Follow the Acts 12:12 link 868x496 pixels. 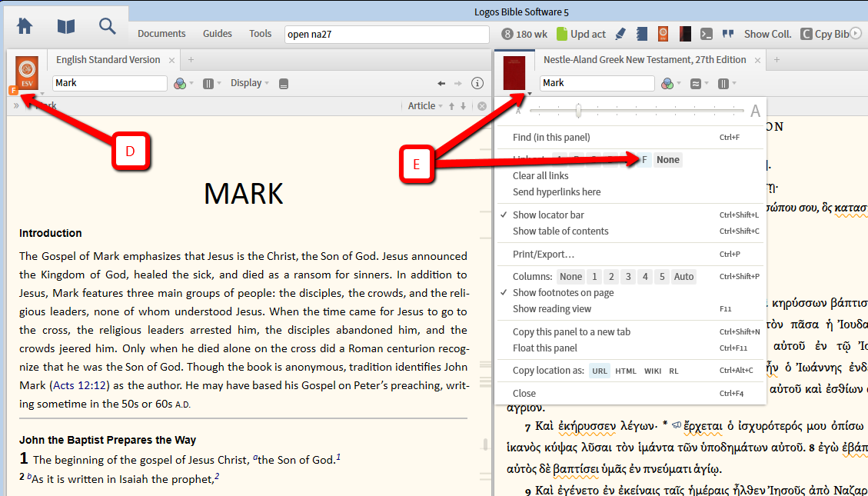(81, 385)
